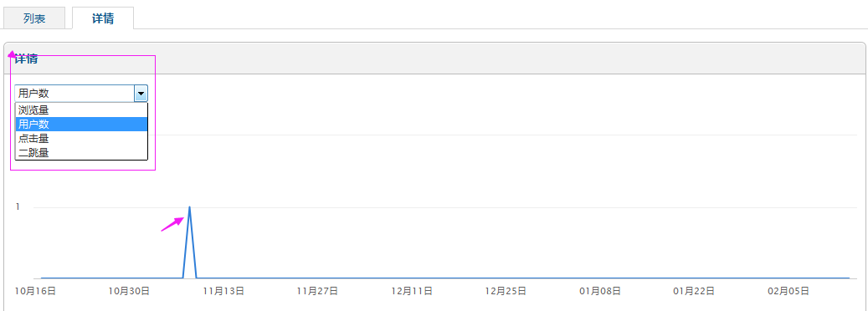Click the 详情 panel header title
The width and height of the screenshot is (868, 311).
pos(26,59)
